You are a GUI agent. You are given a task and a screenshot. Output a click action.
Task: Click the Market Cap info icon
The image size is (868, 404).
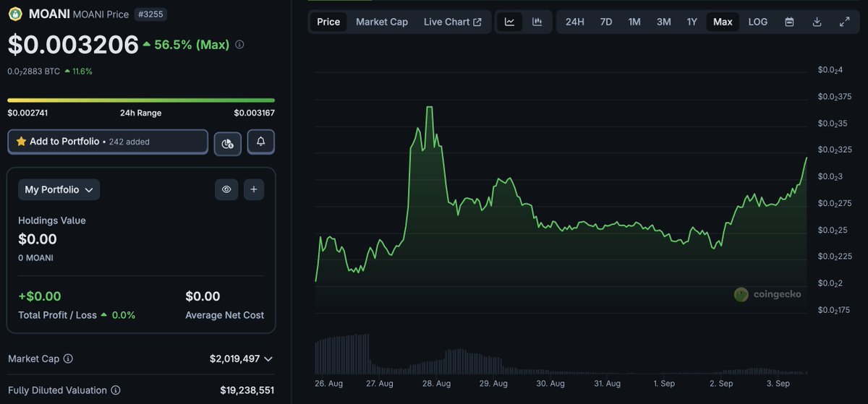coord(68,358)
